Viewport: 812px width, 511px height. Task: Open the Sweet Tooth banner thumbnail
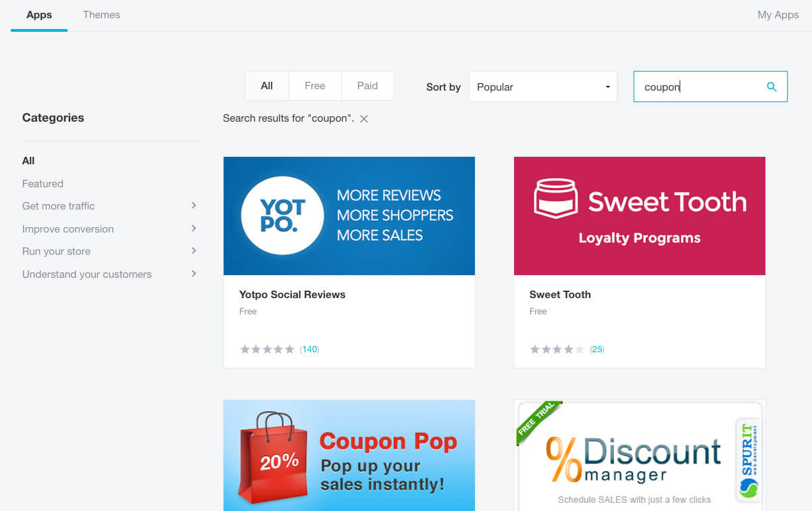pos(640,216)
